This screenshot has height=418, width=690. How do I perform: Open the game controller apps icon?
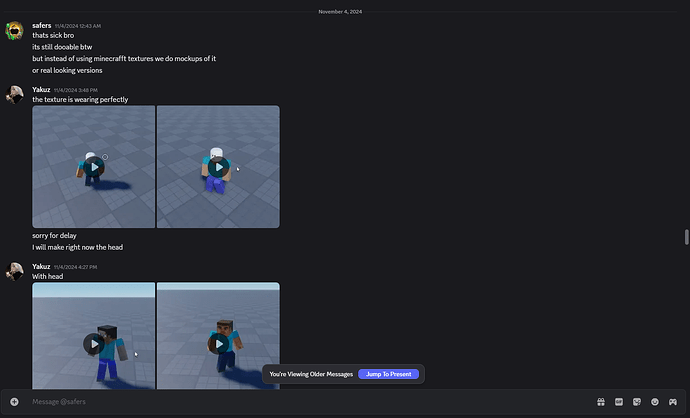point(673,402)
